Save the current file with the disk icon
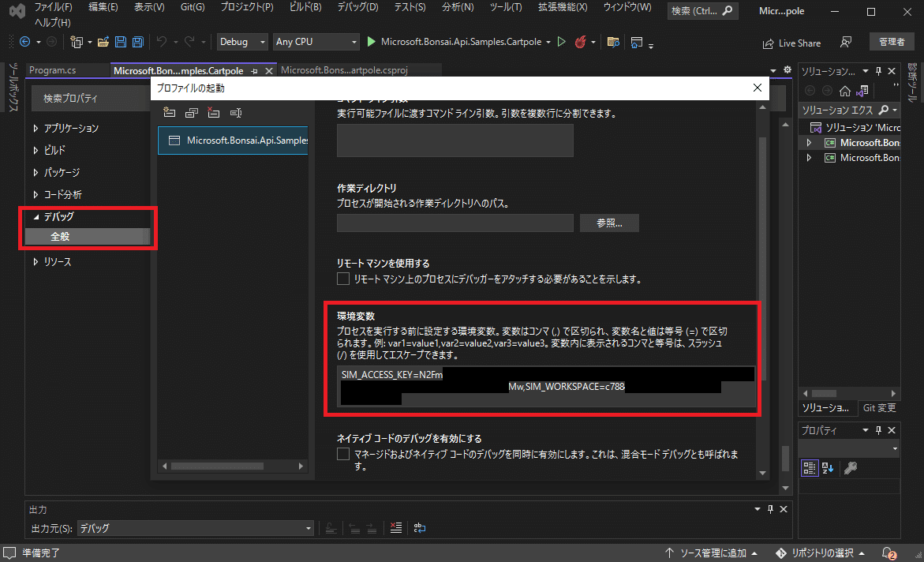Image resolution: width=924 pixels, height=562 pixels. click(120, 42)
